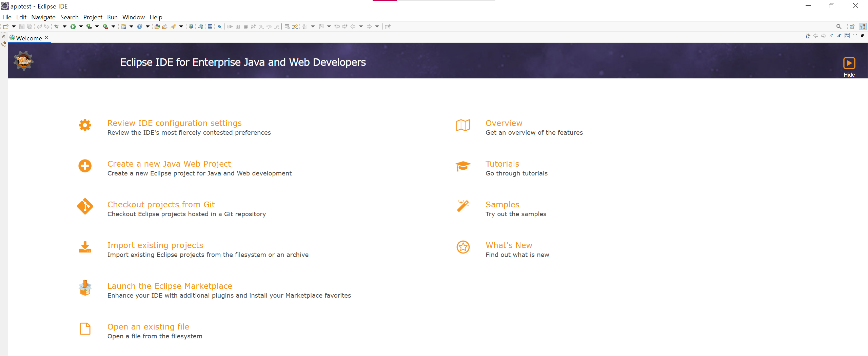Open the Next Annotation dropdown arrow
The height and width of the screenshot is (356, 868).
[313, 26]
